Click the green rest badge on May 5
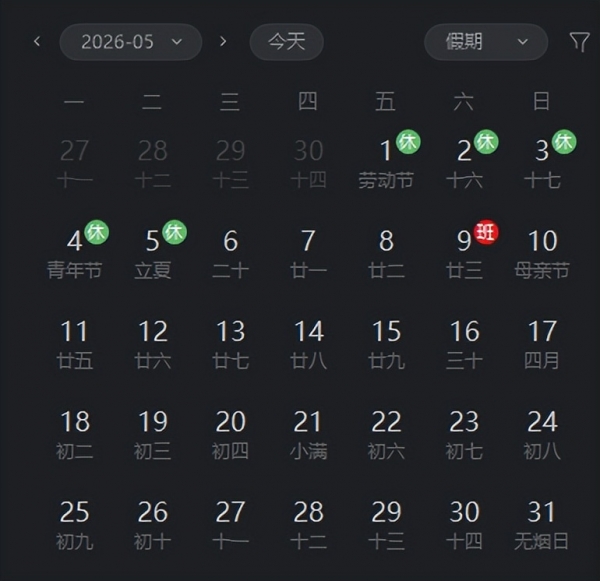This screenshot has height=581, width=600. click(174, 233)
